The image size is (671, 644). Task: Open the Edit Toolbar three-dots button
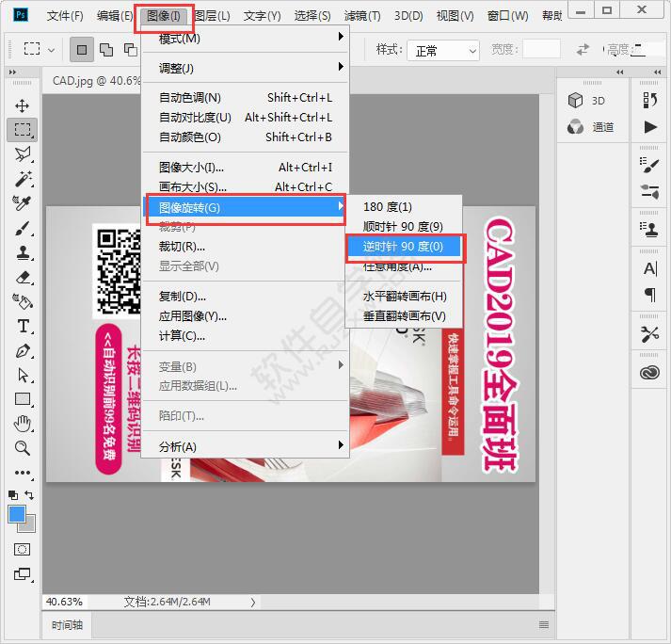coord(23,473)
